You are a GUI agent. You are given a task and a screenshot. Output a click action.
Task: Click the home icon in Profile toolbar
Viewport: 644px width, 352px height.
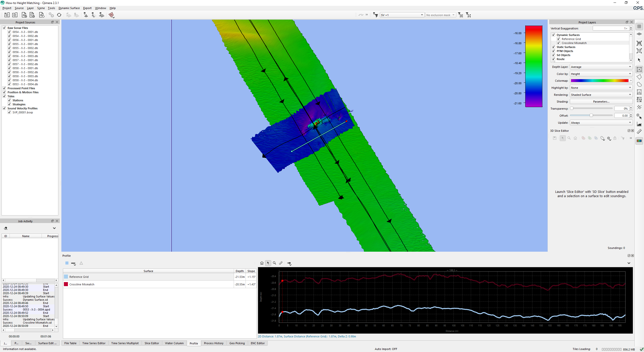(x=262, y=263)
